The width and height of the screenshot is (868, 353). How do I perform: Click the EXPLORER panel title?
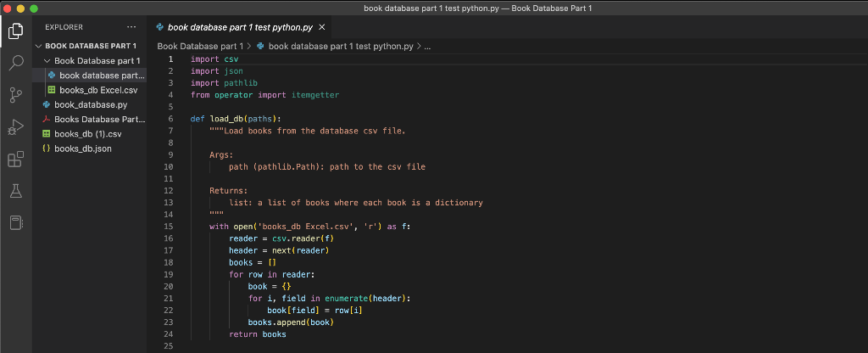coord(64,27)
